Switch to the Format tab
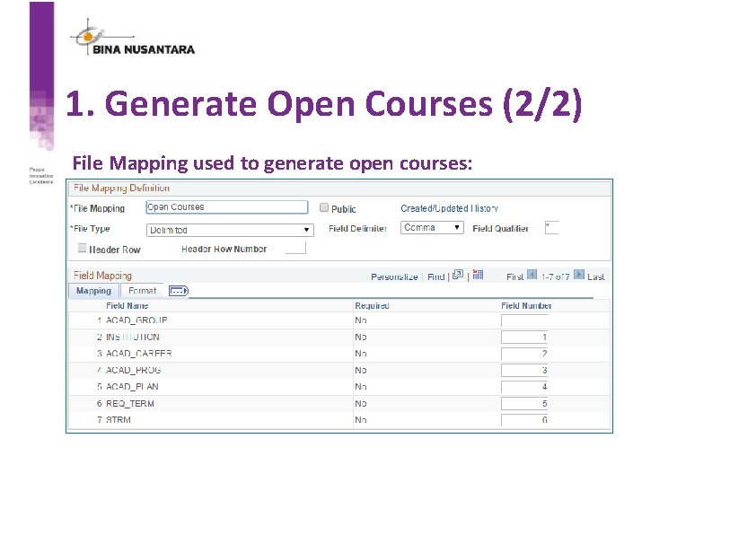The width and height of the screenshot is (756, 535). tap(142, 291)
